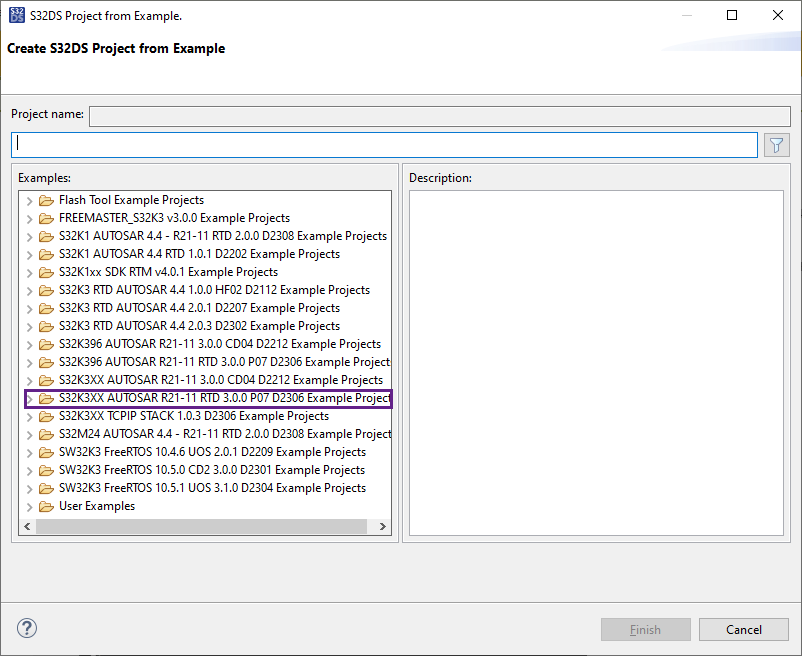Click the Project name input field

coord(440,115)
